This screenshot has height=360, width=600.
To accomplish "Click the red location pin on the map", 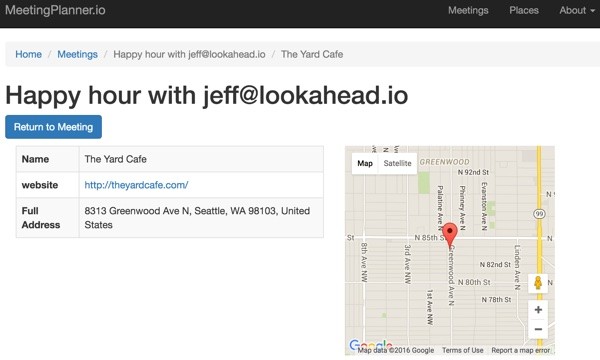I will point(450,235).
